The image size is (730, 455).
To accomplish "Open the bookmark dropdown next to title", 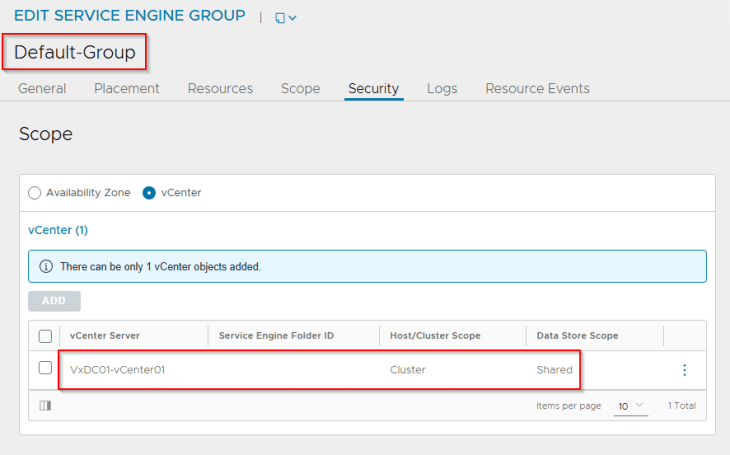I will [x=286, y=17].
